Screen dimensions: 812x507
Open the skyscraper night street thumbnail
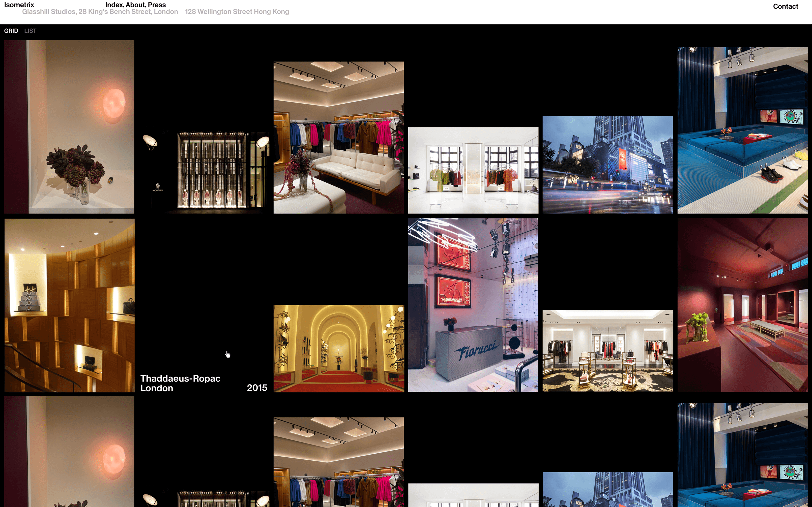[x=608, y=165]
